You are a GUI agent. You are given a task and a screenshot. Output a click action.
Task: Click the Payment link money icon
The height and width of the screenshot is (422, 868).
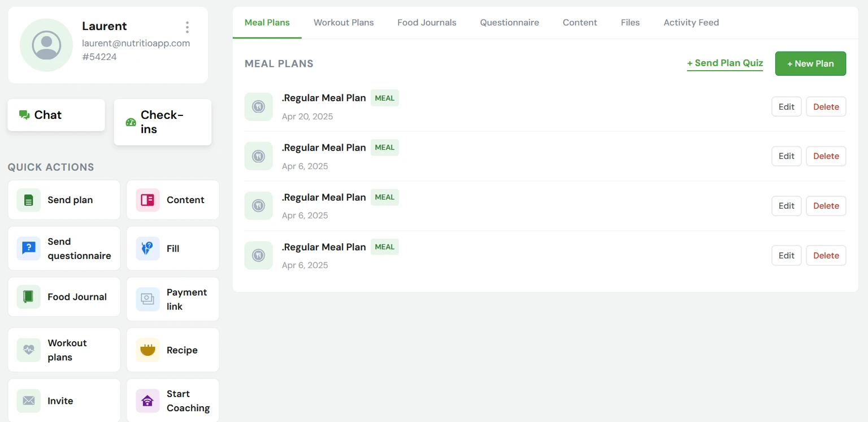coord(147,299)
